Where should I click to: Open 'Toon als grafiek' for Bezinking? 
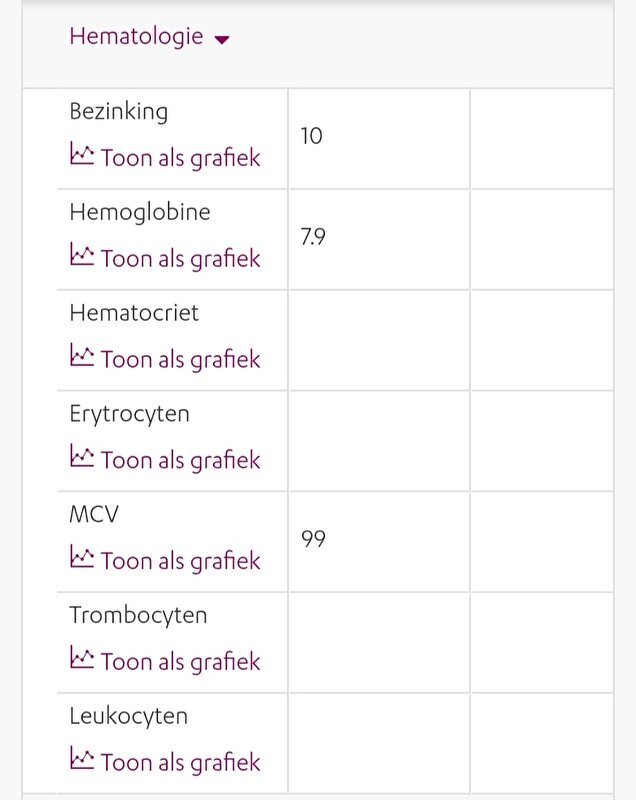pos(181,158)
